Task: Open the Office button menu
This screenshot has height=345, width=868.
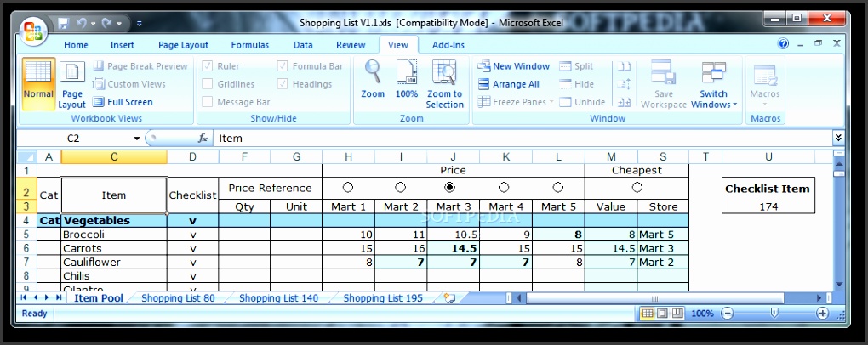Action: [x=33, y=31]
